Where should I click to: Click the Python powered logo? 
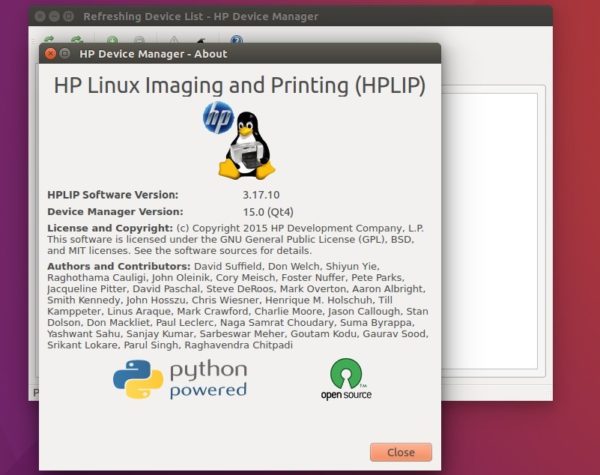click(180, 379)
